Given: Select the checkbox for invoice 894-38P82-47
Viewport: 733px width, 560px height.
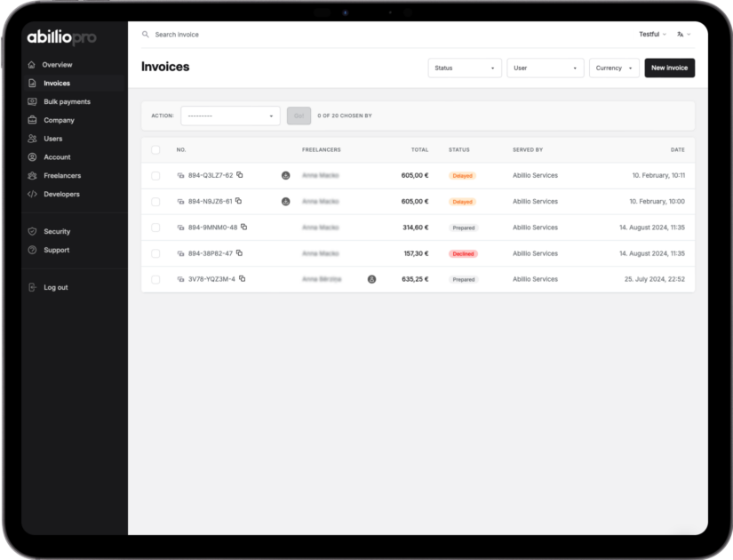Looking at the screenshot, I should [x=155, y=253].
